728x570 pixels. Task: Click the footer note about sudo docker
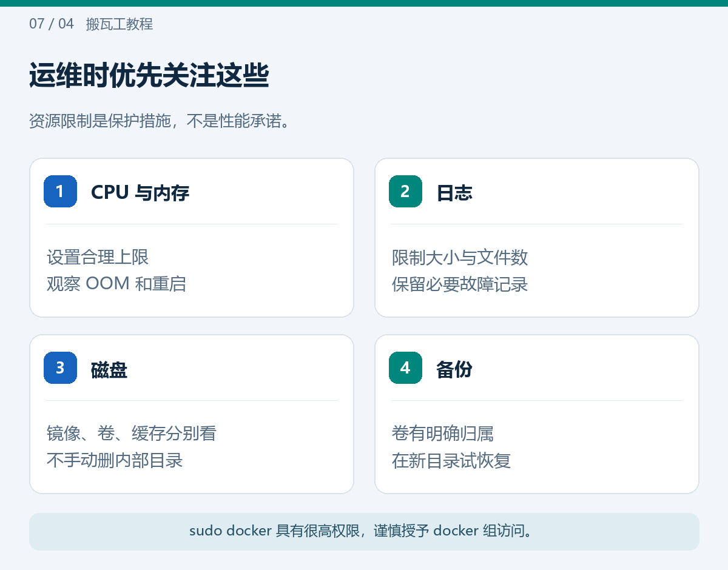pyautogui.click(x=364, y=531)
